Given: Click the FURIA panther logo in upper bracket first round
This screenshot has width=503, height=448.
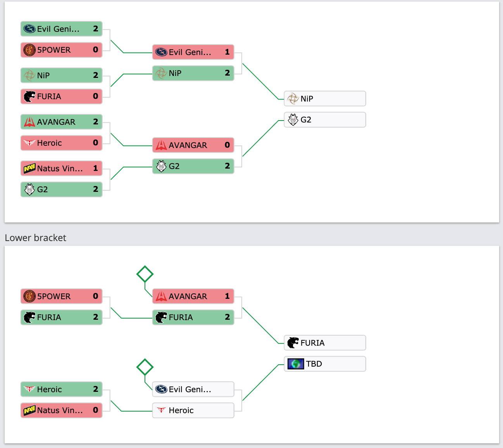Looking at the screenshot, I should (x=29, y=96).
